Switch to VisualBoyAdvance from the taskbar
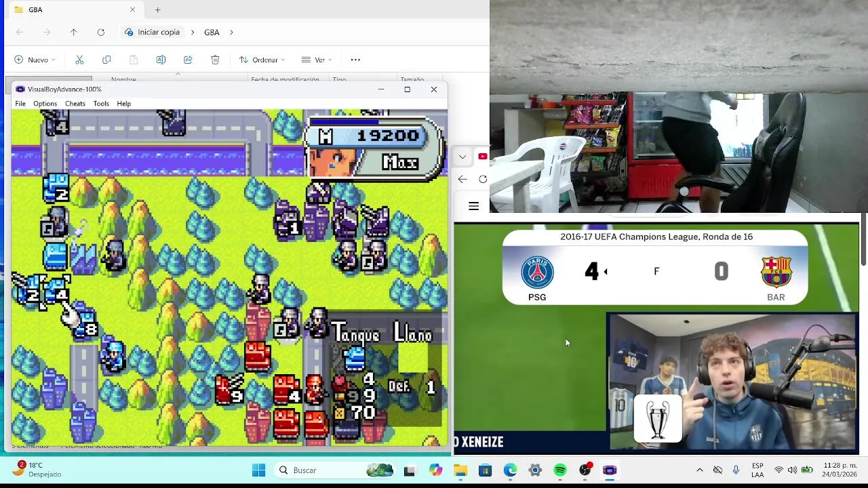 (610, 470)
